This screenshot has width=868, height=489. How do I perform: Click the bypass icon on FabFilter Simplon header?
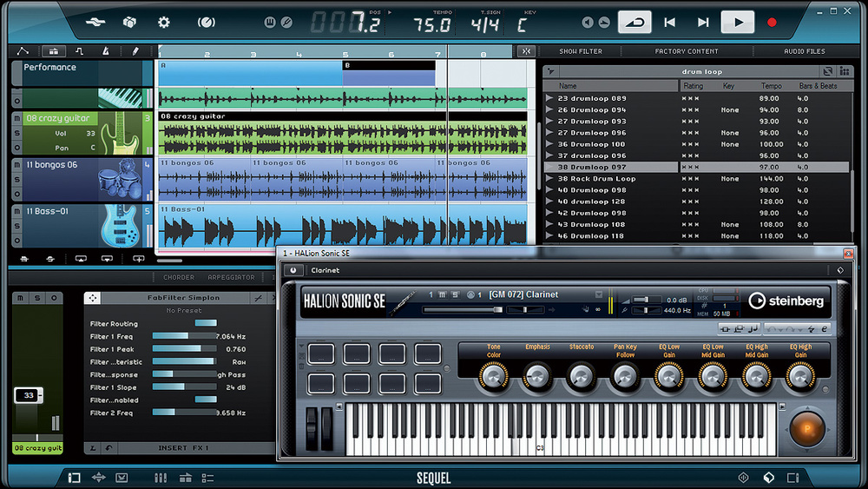(x=258, y=298)
